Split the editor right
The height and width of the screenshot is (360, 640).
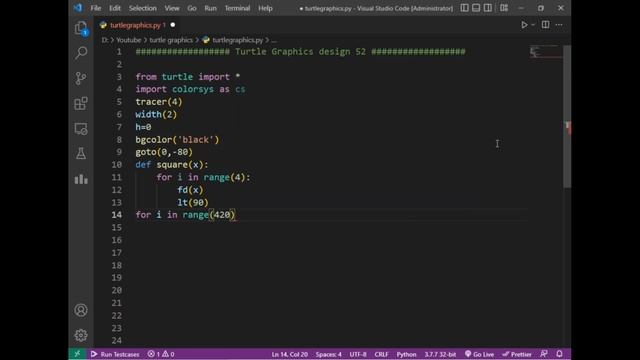[545, 25]
